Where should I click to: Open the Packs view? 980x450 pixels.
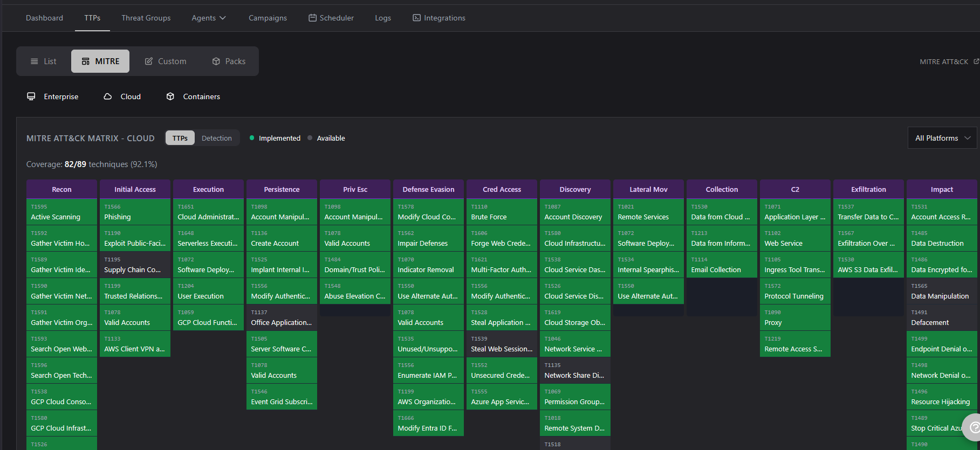coord(229,61)
